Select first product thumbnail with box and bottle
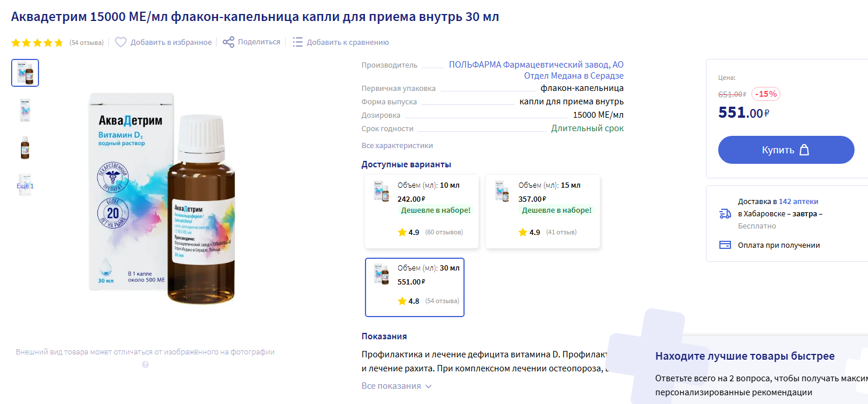Screen dimensions: 868x404 [x=25, y=73]
